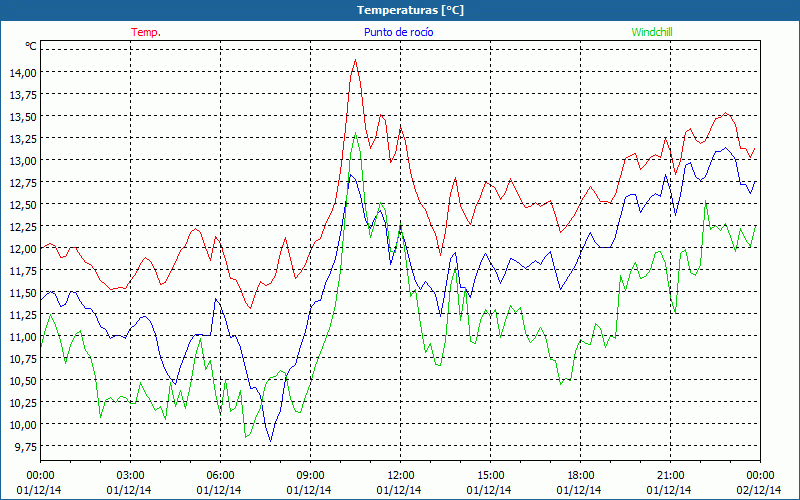This screenshot has height=500, width=800.
Task: Click the 21:00 time label
Action: click(x=670, y=475)
